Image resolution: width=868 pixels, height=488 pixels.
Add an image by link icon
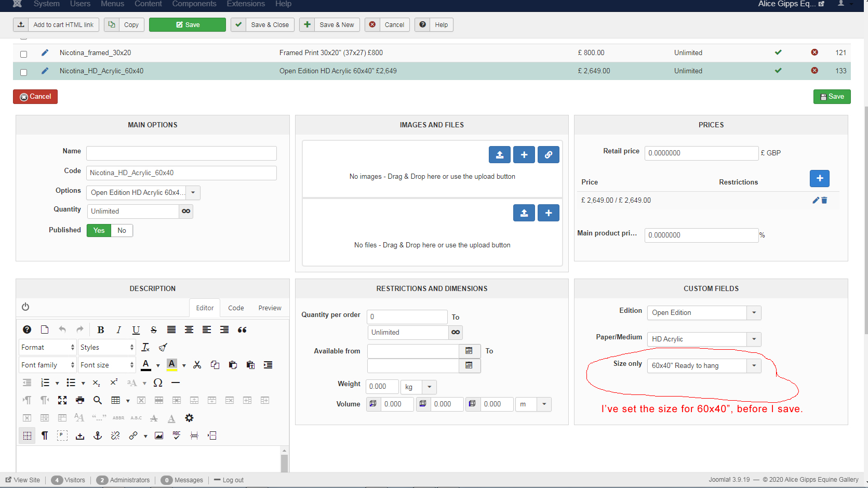point(548,155)
